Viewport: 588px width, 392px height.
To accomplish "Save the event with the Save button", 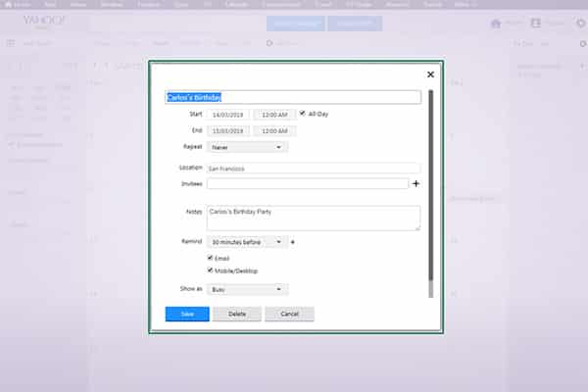I will click(187, 314).
